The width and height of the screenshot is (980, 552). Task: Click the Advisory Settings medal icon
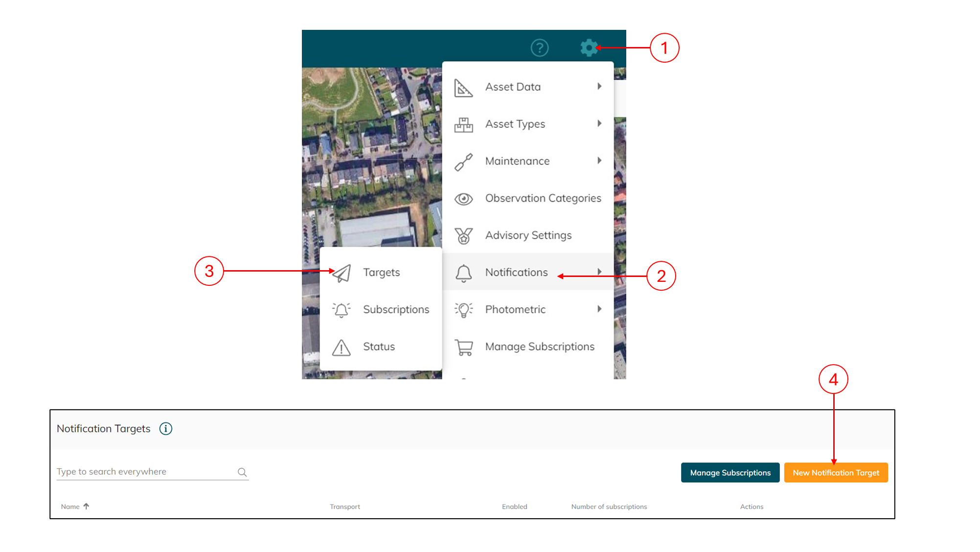[x=463, y=236]
